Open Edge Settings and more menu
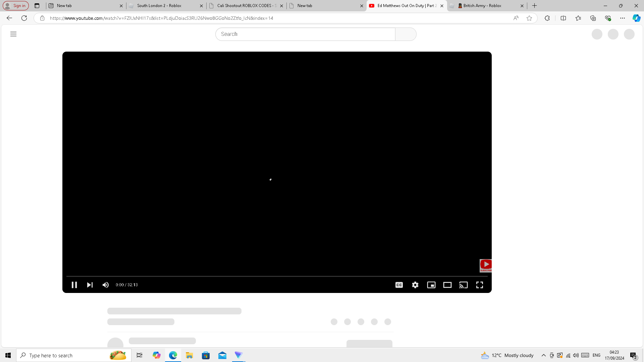This screenshot has height=362, width=644. [623, 18]
